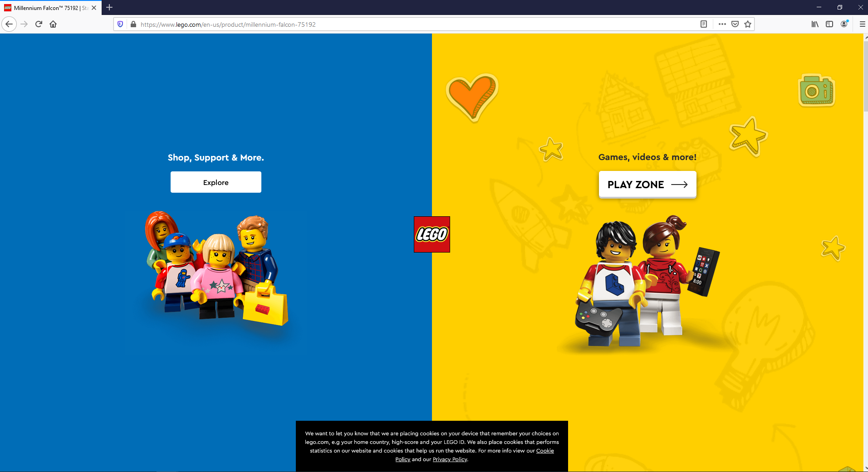Go back to the previous page
The width and height of the screenshot is (868, 472).
click(x=9, y=24)
